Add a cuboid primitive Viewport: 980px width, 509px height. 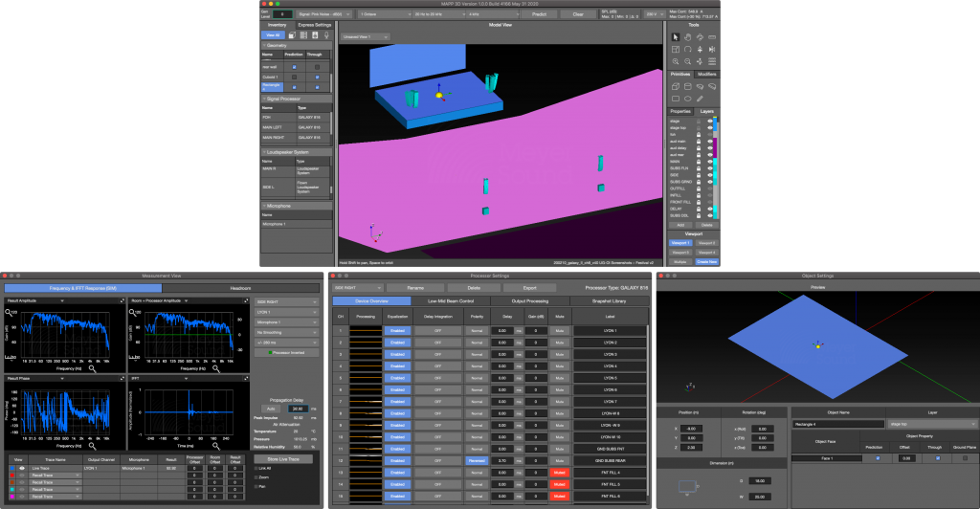pos(676,87)
